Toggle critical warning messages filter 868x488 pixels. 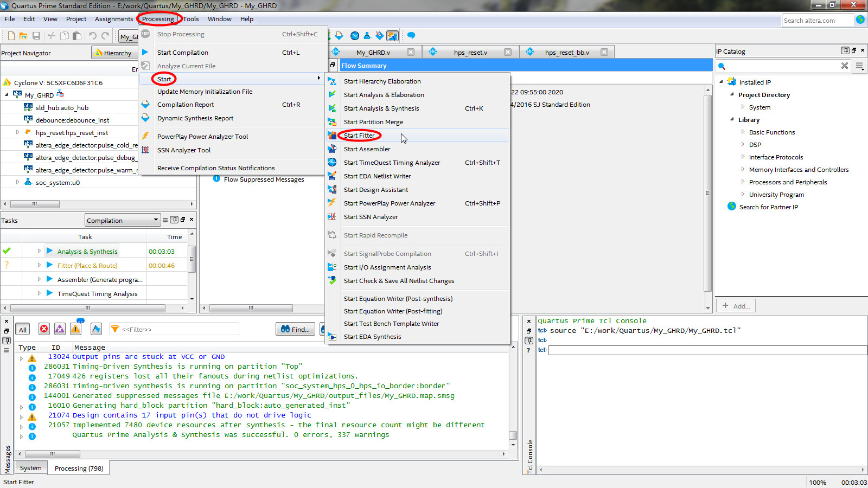60,329
